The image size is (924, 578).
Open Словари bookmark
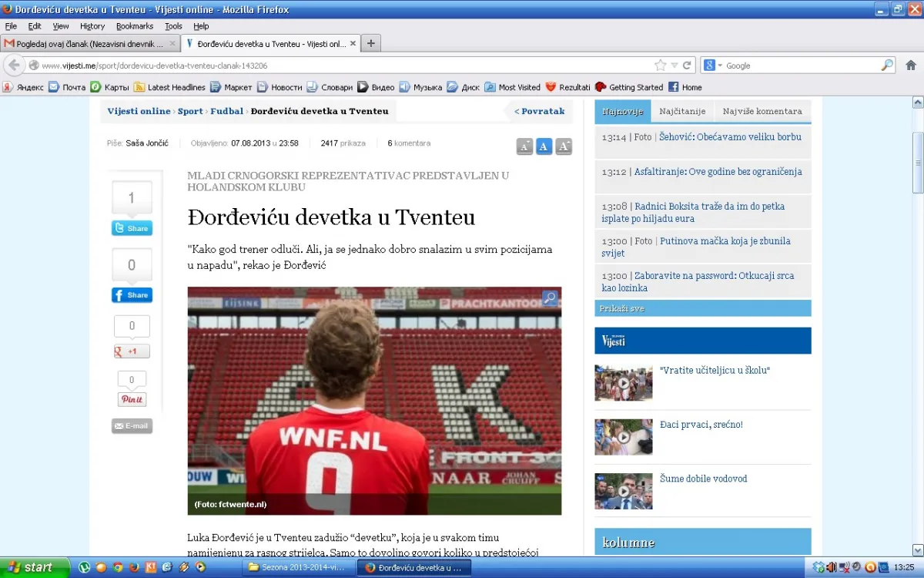pos(330,87)
